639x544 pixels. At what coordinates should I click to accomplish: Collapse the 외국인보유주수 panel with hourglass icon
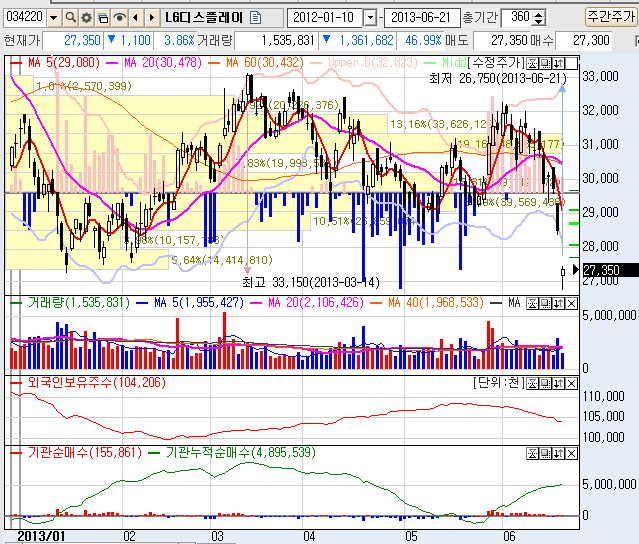[532, 383]
